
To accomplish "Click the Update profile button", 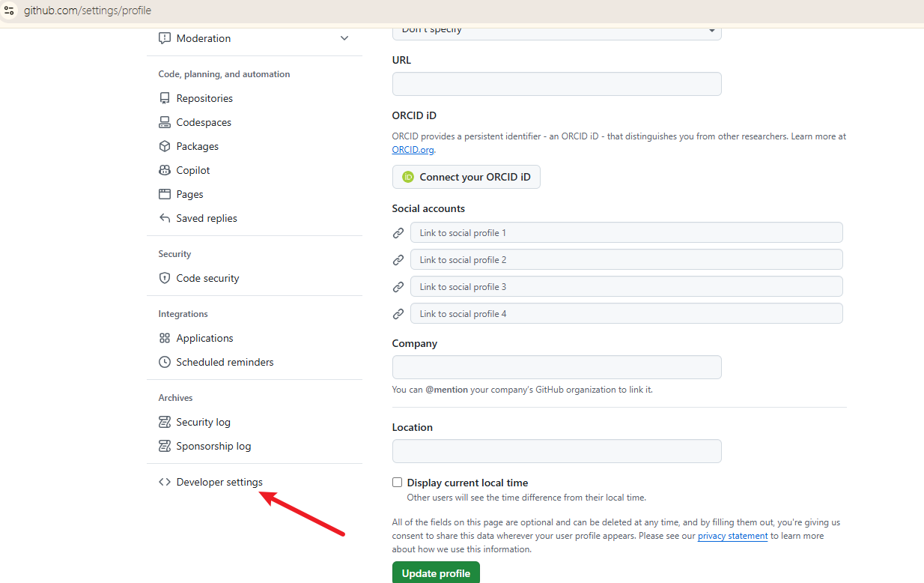I will (x=436, y=573).
